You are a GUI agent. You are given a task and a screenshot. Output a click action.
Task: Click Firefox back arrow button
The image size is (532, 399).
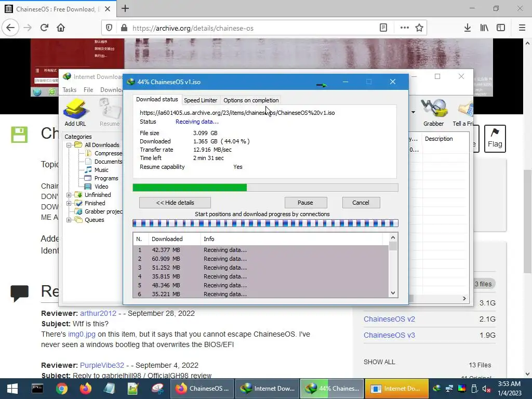coord(10,28)
